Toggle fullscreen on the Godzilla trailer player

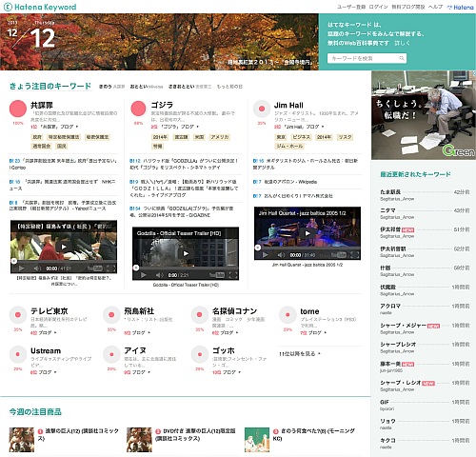click(233, 275)
